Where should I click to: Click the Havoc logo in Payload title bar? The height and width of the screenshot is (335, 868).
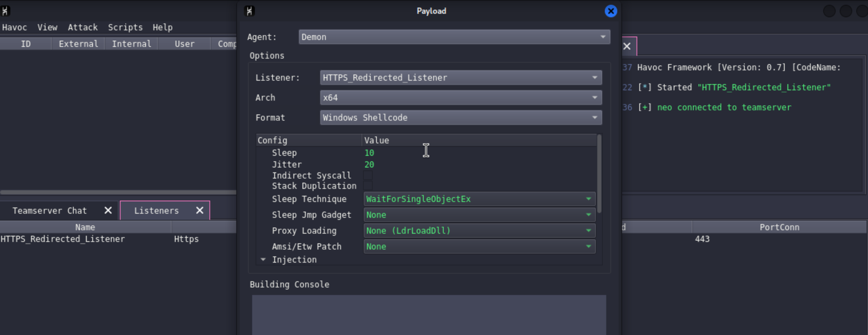pos(250,11)
